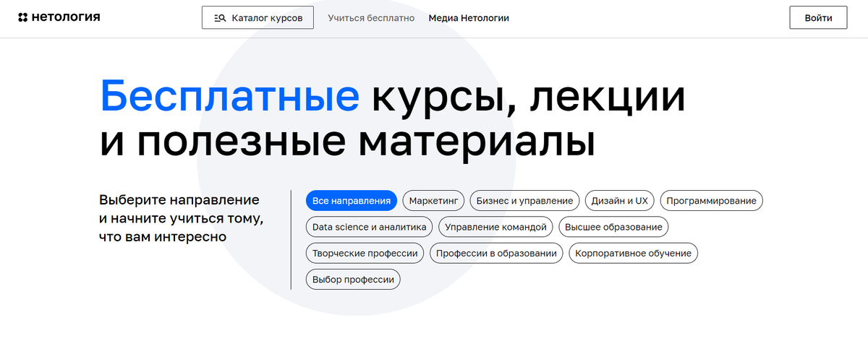Click the text Выберите направление

pyautogui.click(x=179, y=199)
